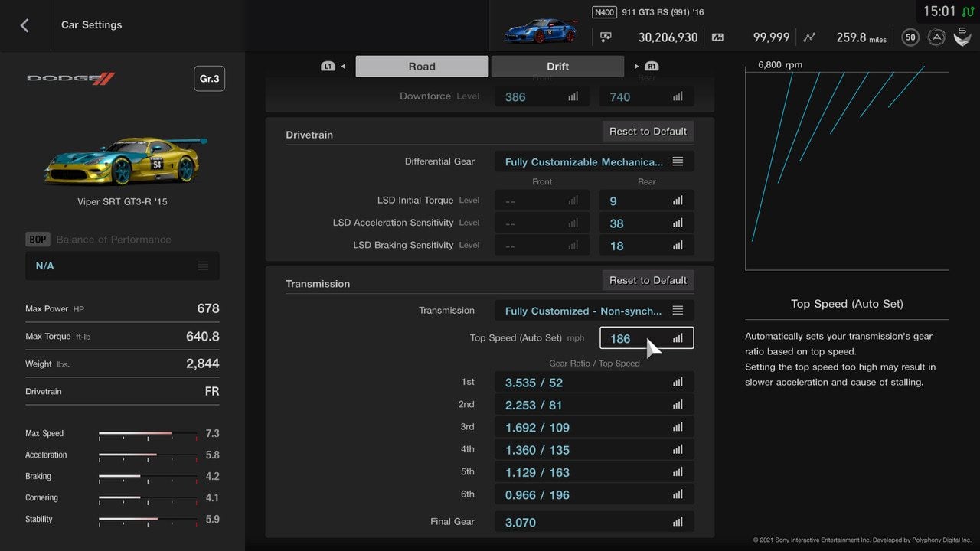
Task: Click the N400 rating badge
Action: click(x=604, y=12)
